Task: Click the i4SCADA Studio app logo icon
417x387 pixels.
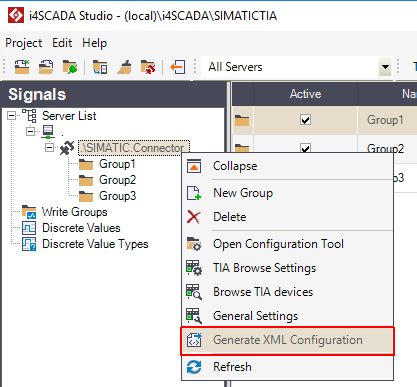Action: click(x=15, y=15)
